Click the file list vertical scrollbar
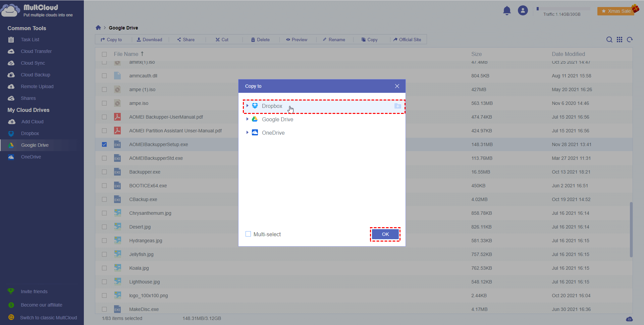644x325 pixels. click(631, 230)
